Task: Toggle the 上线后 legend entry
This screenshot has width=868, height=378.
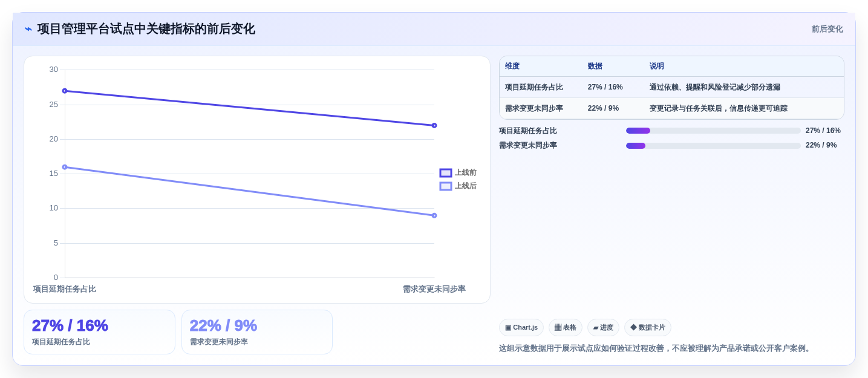Action: coord(458,186)
